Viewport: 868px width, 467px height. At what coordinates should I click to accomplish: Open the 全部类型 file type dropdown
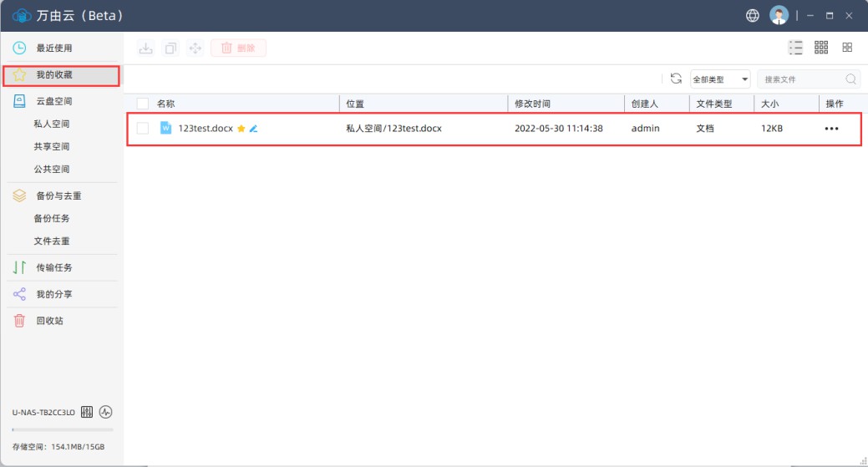click(x=720, y=79)
